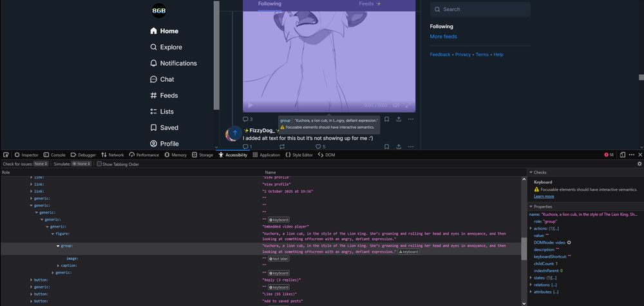Screen dimensions: 644x306
Task: Open the Help link
Action: pos(498,54)
